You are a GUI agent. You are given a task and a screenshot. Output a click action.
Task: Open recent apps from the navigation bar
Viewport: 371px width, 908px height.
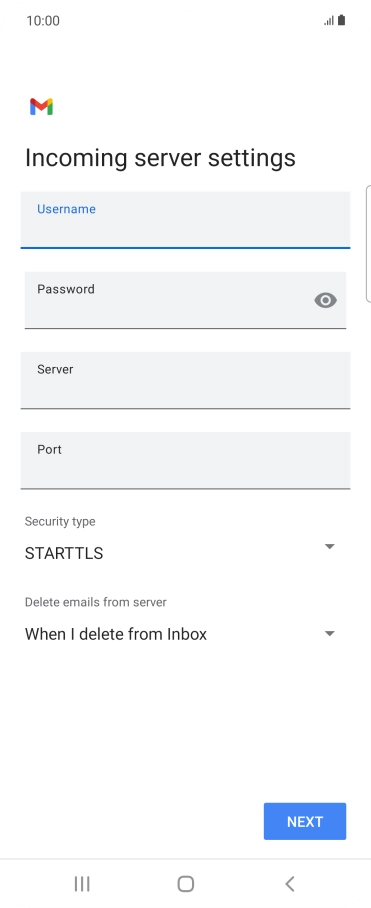(82, 884)
